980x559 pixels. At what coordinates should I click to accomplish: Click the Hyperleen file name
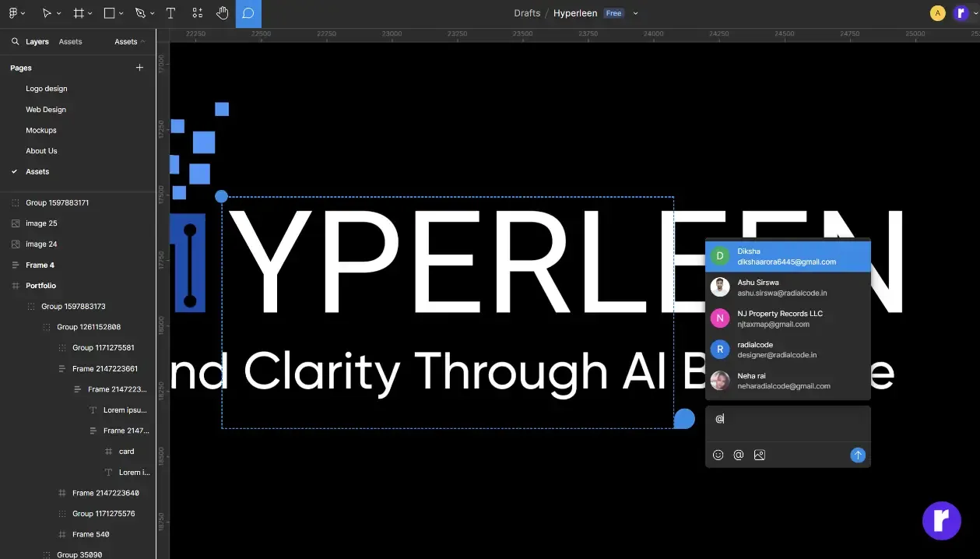coord(575,13)
